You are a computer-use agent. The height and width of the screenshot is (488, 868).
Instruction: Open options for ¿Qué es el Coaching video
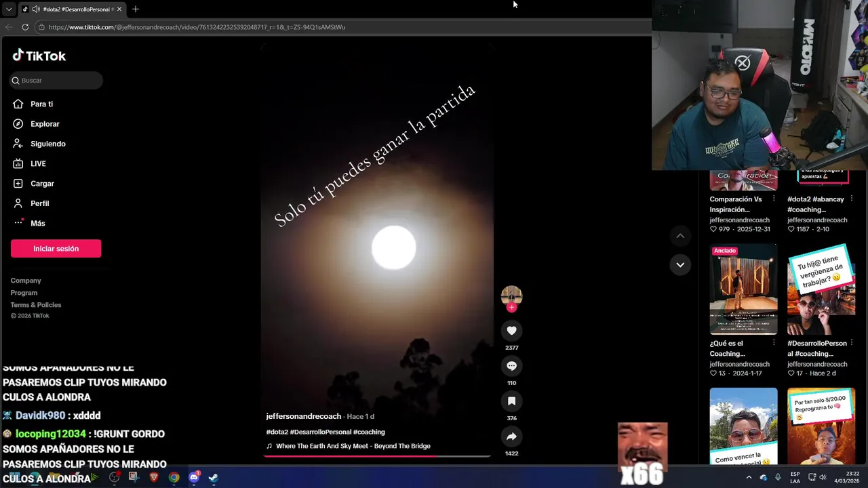pos(774,343)
